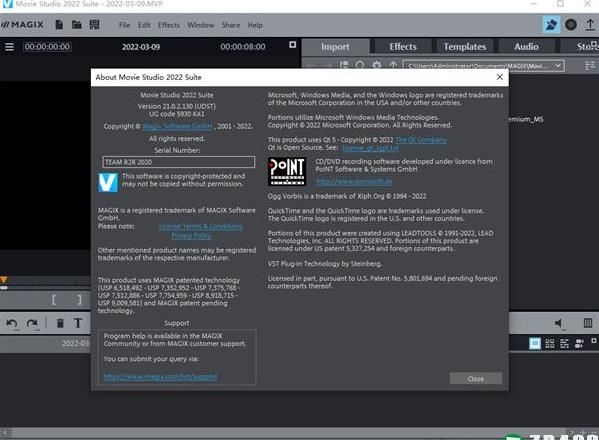Switch to the Effects tab in Media Pool
This screenshot has height=440, width=599.
click(x=403, y=47)
